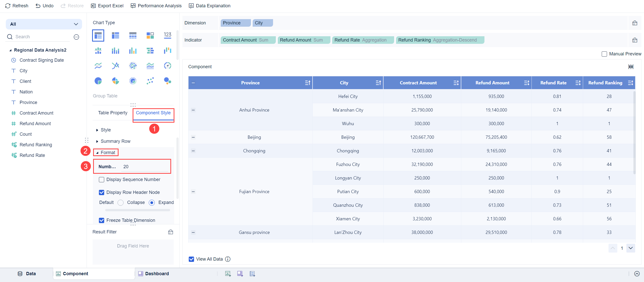Click the sort icon in Refund Rate header
The width and height of the screenshot is (644, 282).
(578, 83)
